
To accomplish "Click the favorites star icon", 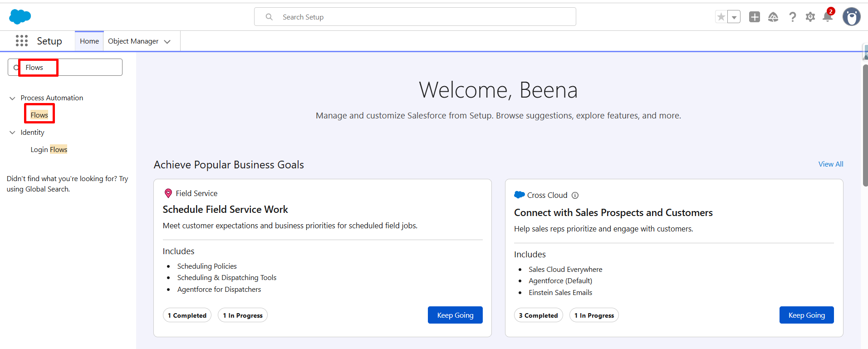I will click(721, 17).
